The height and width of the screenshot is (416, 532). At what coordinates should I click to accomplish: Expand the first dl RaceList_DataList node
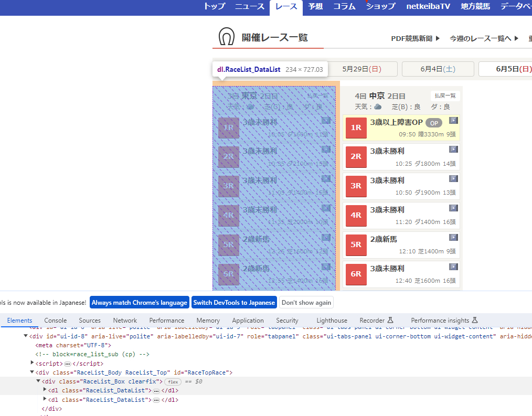[45, 390]
